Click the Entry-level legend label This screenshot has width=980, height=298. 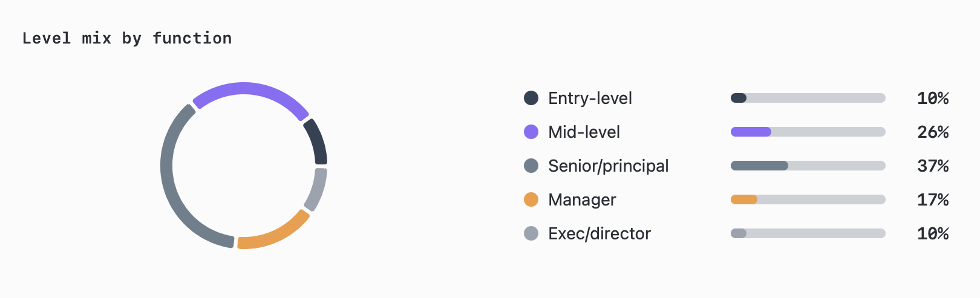(x=590, y=98)
